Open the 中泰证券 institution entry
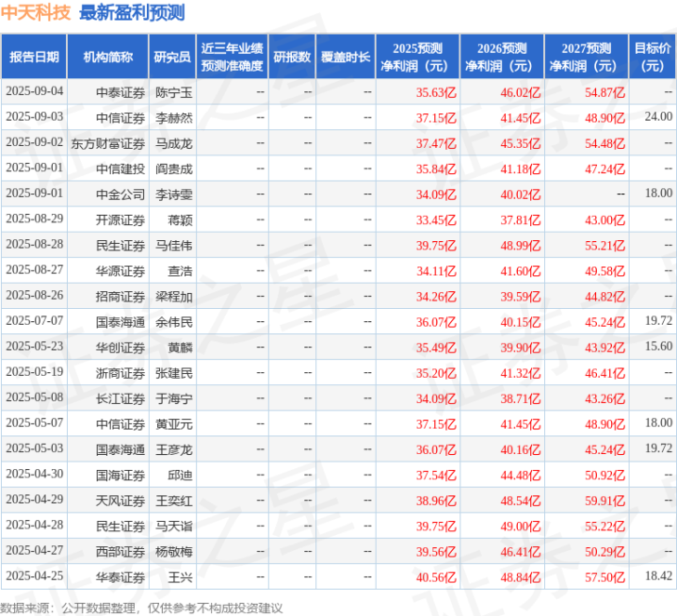 pos(121,92)
